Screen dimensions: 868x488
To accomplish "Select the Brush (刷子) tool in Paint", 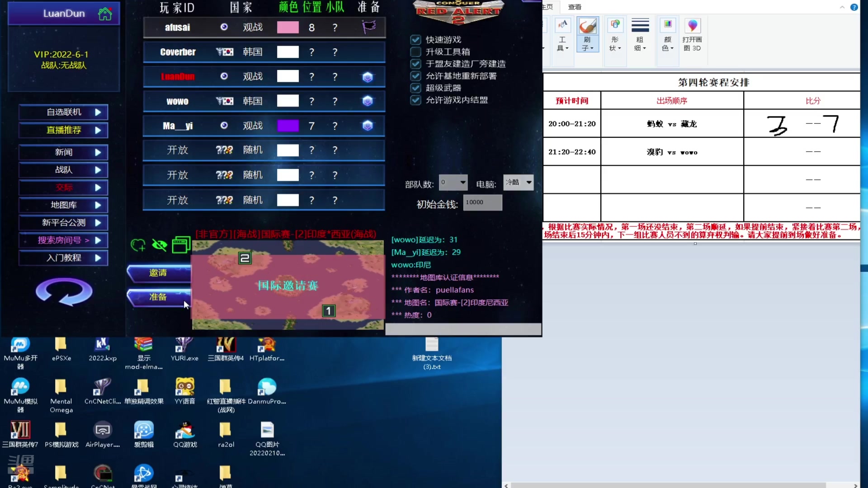I will 588,35.
